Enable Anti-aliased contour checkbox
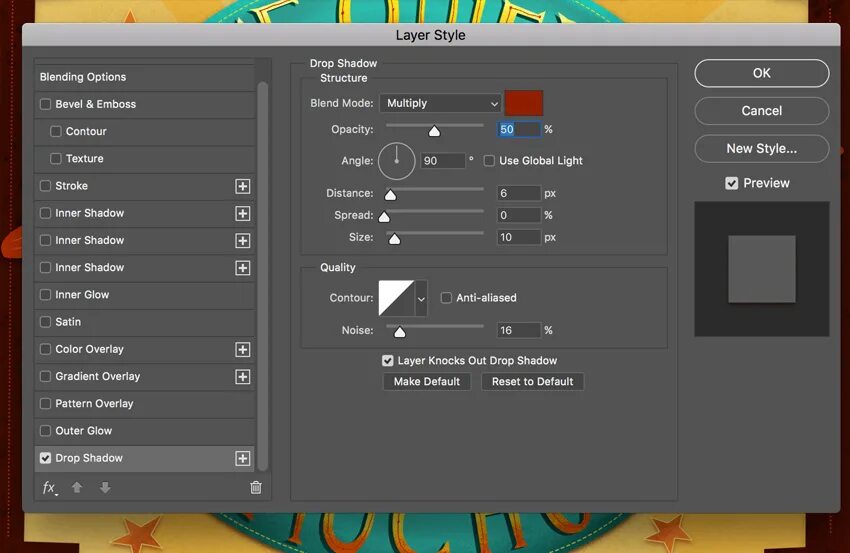The height and width of the screenshot is (553, 850). click(446, 298)
